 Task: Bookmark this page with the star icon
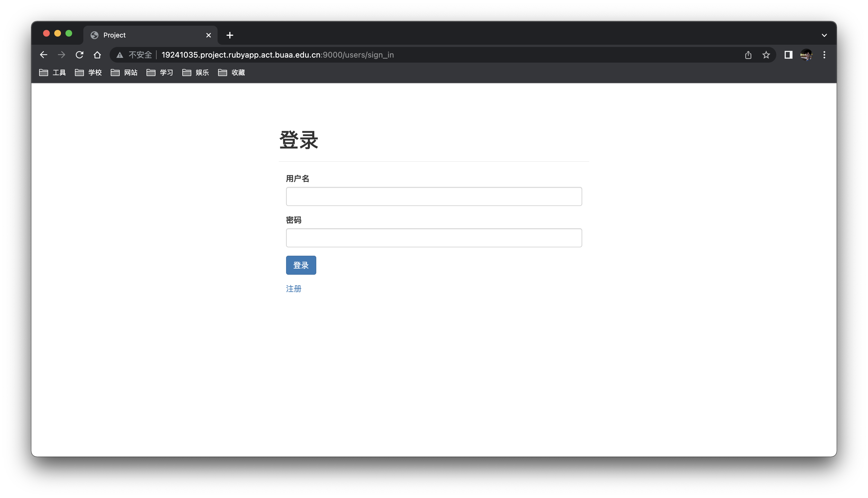point(766,55)
